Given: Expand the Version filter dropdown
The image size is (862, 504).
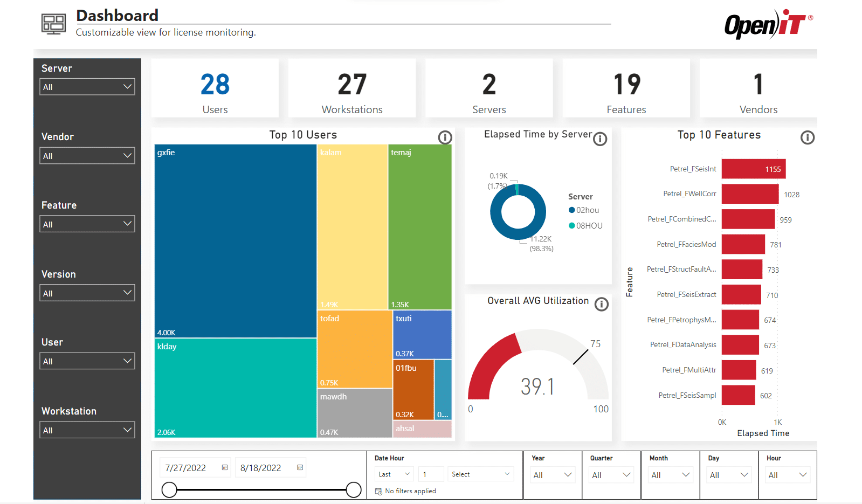Looking at the screenshot, I should coord(87,293).
